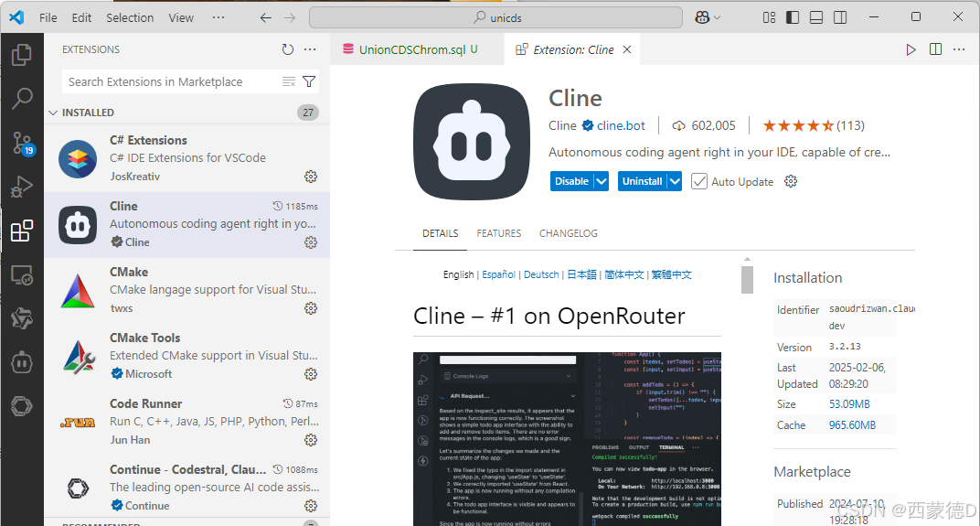Open the Search view in activity bar
The image size is (980, 526).
[22, 98]
